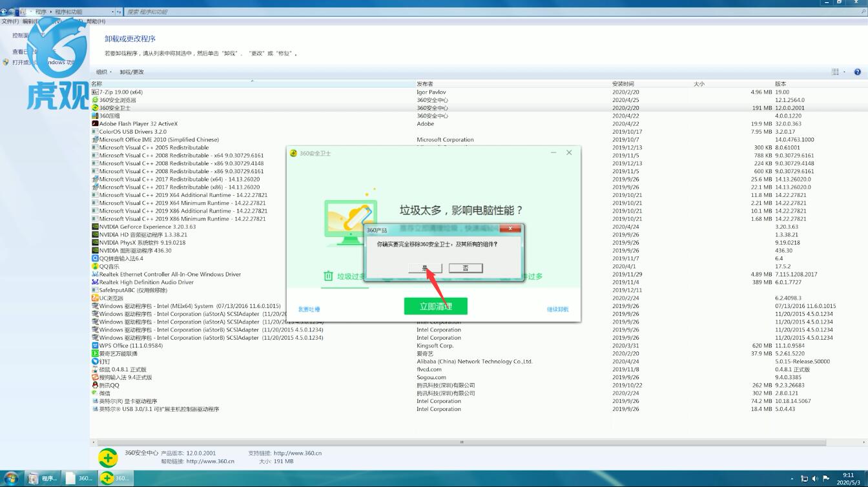This screenshot has width=868, height=487.
Task: Select the UC浏览器 program icon
Action: (x=95, y=298)
